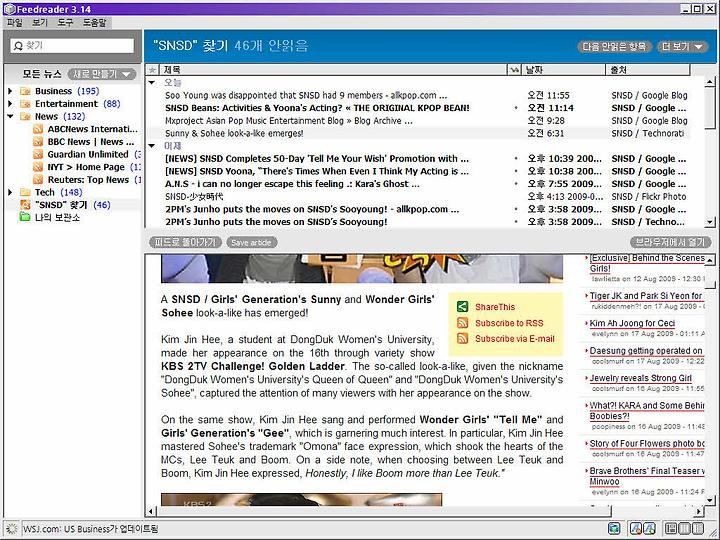Click the Save article button
The height and width of the screenshot is (540, 720).
[251, 242]
